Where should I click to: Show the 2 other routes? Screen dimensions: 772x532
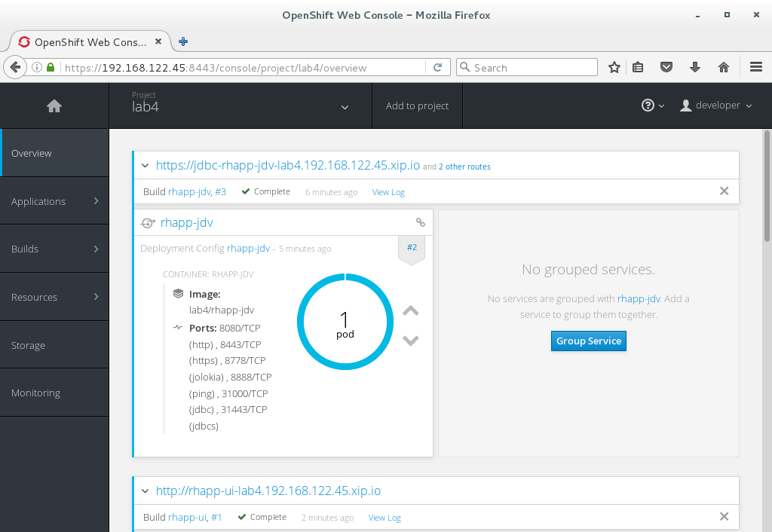click(x=464, y=167)
